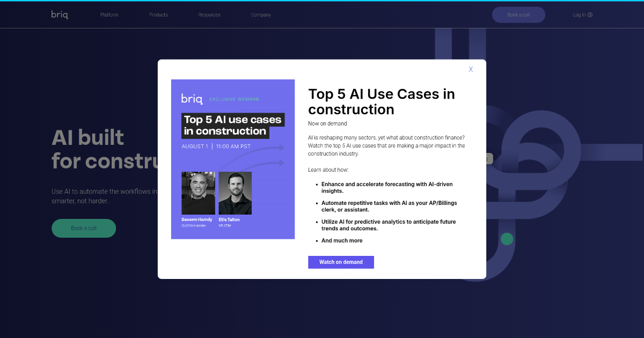Click the green 'Book a call' hero button
Viewport: 644px width, 338px height.
pos(84,228)
